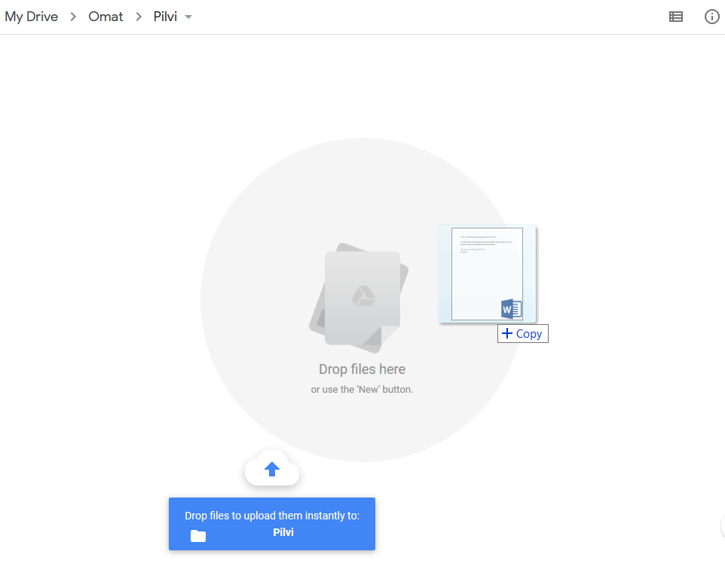This screenshot has width=725, height=588.
Task: Click the 'Drop files here' text
Action: tap(362, 369)
